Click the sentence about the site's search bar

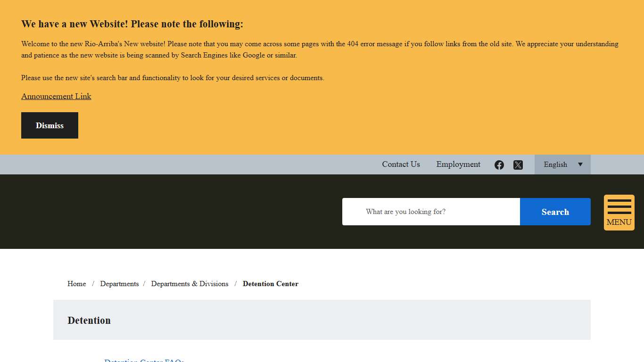pos(173,78)
